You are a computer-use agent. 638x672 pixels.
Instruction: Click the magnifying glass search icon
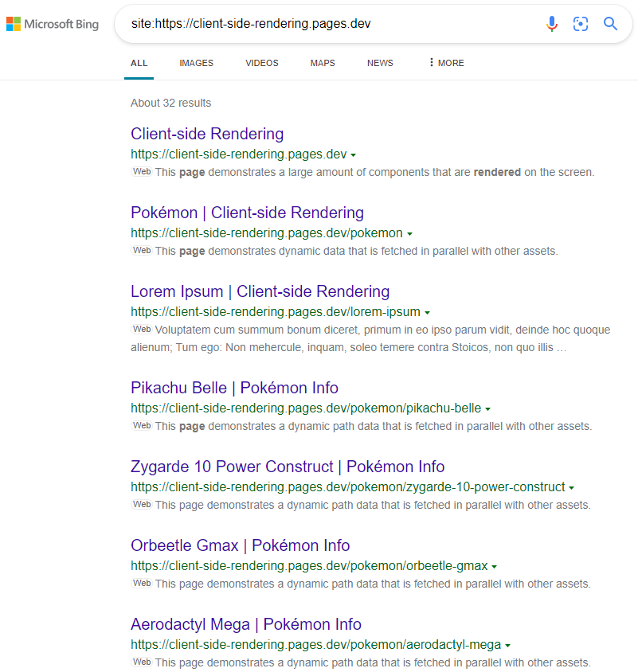(610, 24)
